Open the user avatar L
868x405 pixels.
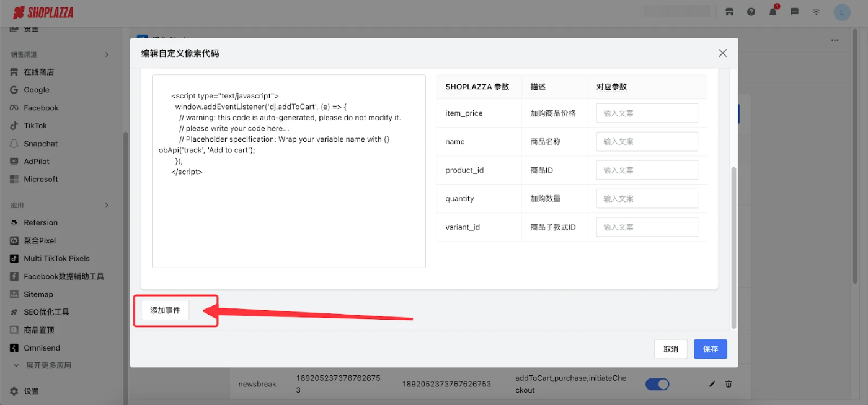click(x=842, y=12)
